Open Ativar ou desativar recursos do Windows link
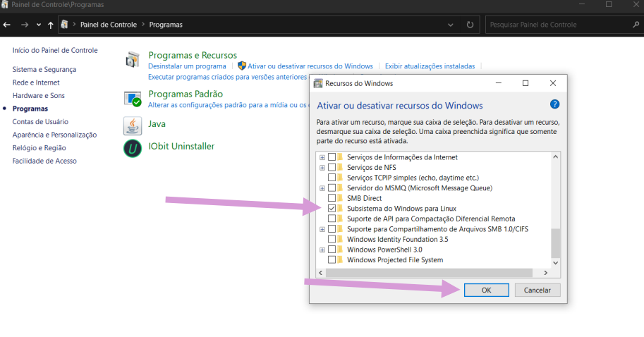 pyautogui.click(x=310, y=66)
